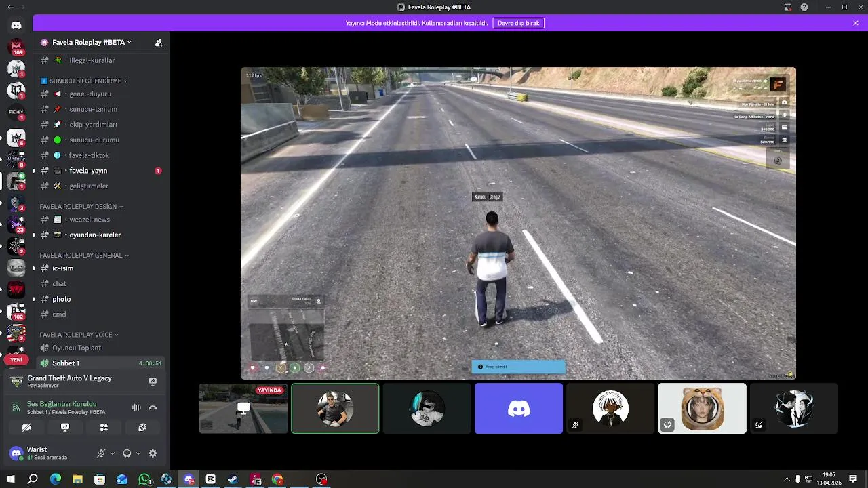Collapse FAVELA ROLEPLAY DESİGN category
This screenshot has width=868, height=488.
(81, 206)
